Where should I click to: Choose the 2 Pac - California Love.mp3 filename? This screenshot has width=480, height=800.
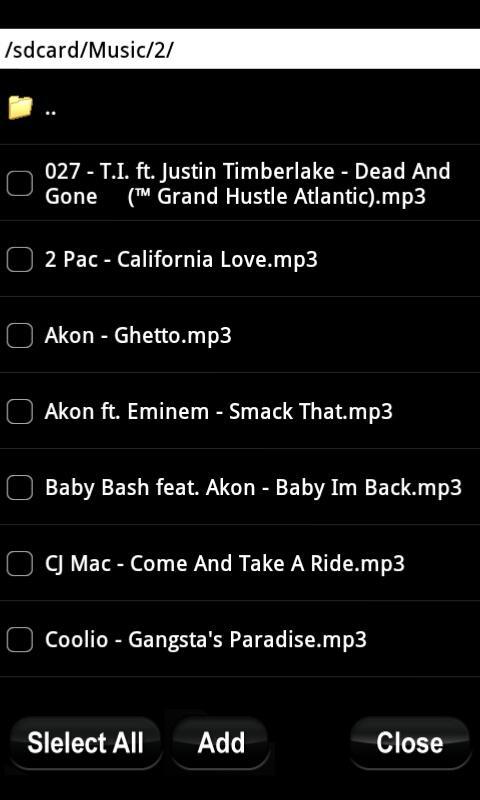181,260
